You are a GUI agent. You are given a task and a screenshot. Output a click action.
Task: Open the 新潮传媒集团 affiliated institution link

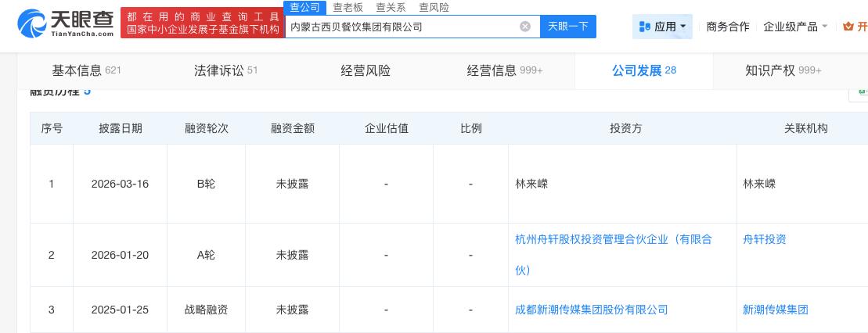(776, 310)
